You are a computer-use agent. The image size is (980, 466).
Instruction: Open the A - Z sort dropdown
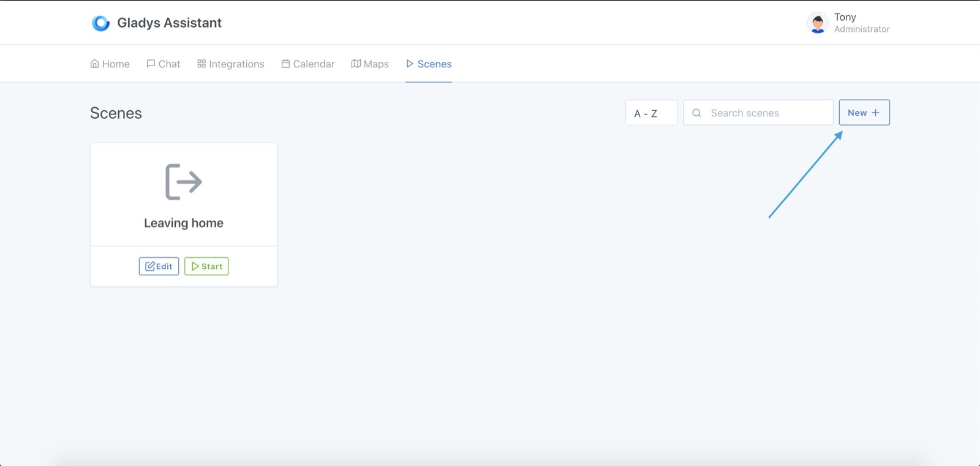(651, 113)
